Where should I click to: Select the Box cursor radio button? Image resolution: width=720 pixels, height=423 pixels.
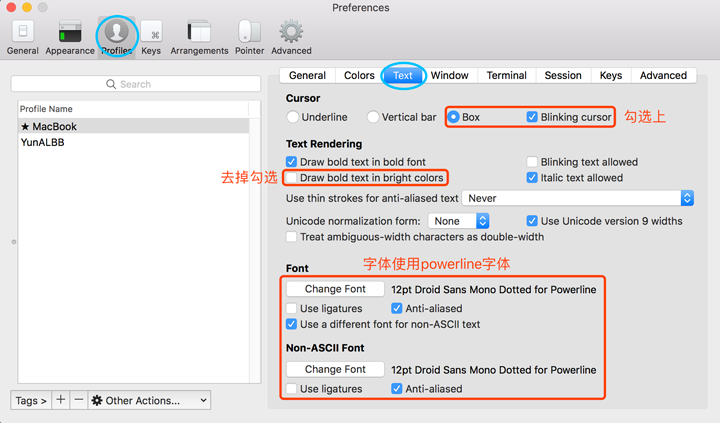point(453,117)
